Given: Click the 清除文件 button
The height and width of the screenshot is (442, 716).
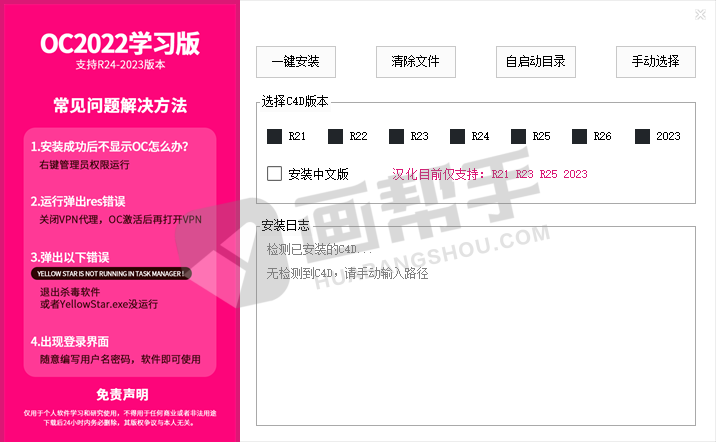Looking at the screenshot, I should click(416, 62).
